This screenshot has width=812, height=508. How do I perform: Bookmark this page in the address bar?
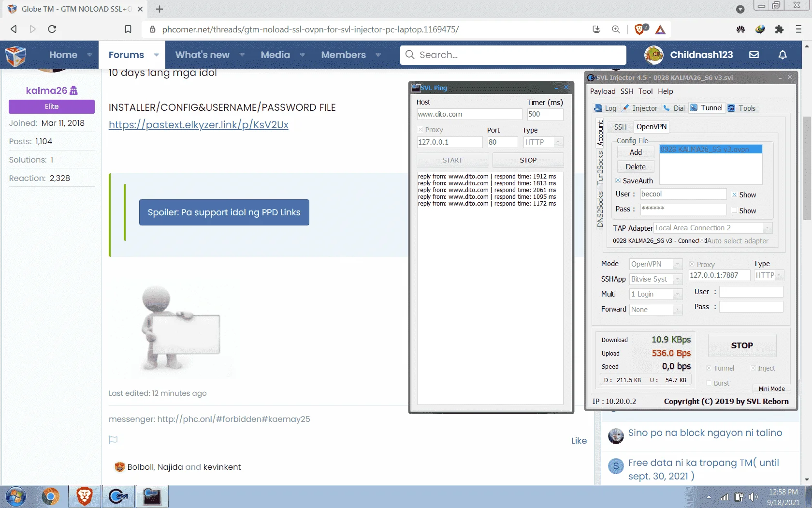(128, 29)
